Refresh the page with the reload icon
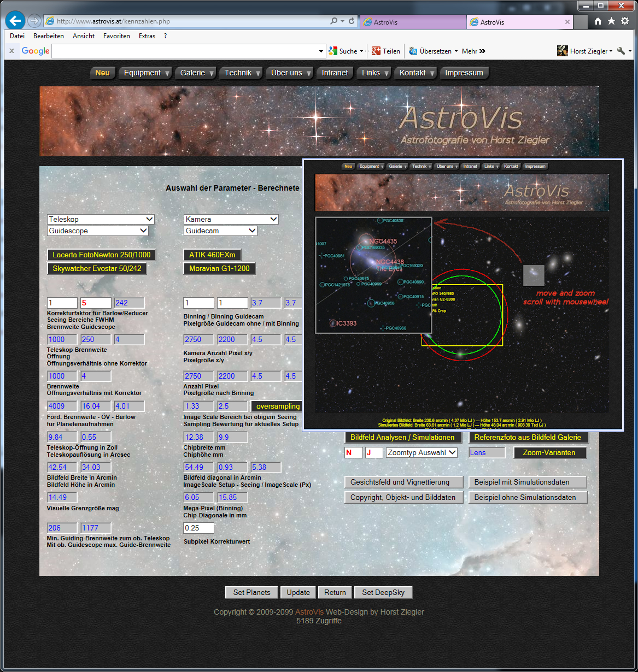 [x=352, y=21]
